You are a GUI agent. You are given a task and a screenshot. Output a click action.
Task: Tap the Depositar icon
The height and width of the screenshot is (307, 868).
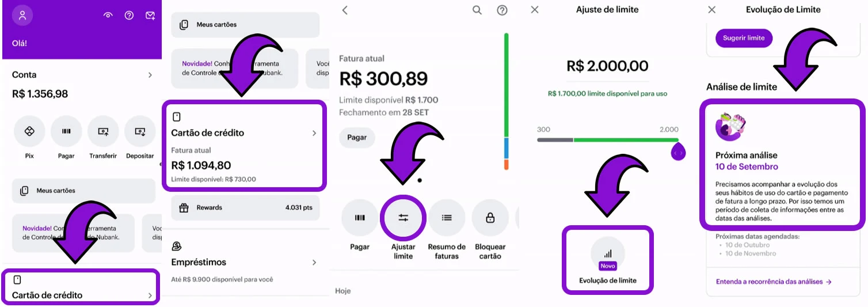click(140, 131)
